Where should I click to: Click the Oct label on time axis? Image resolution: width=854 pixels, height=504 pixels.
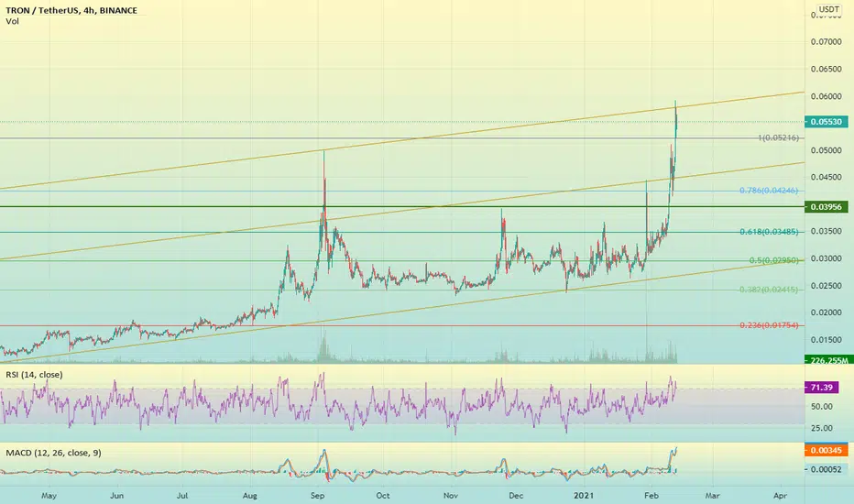tap(383, 496)
